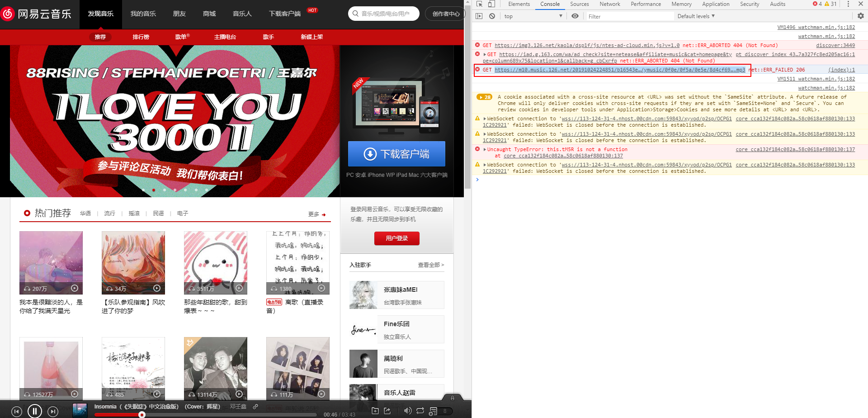This screenshot has width=868, height=418.
Task: Click the red 用户登录 login button
Action: pyautogui.click(x=397, y=238)
